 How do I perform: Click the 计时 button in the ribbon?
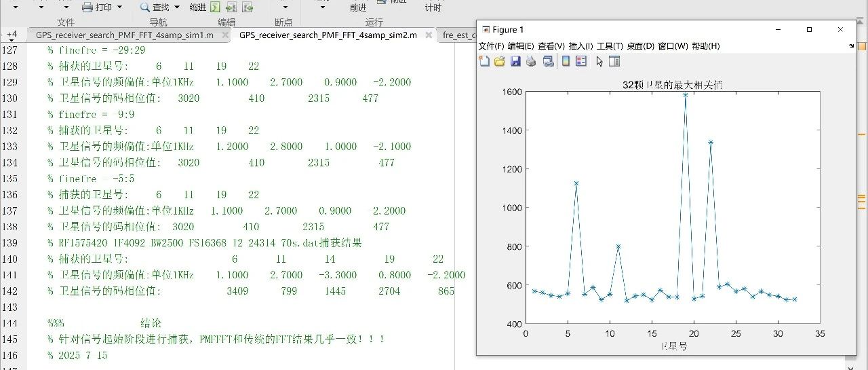click(x=433, y=7)
